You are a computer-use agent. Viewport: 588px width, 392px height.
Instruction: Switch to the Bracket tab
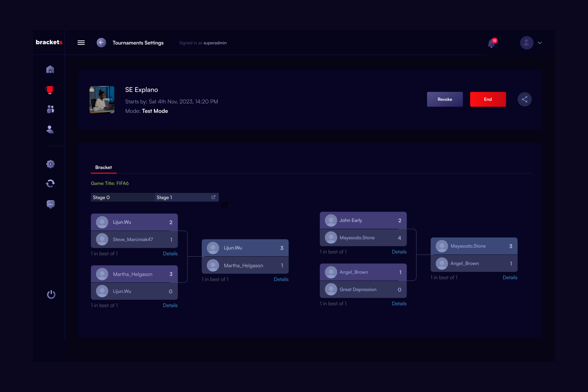[x=104, y=167]
